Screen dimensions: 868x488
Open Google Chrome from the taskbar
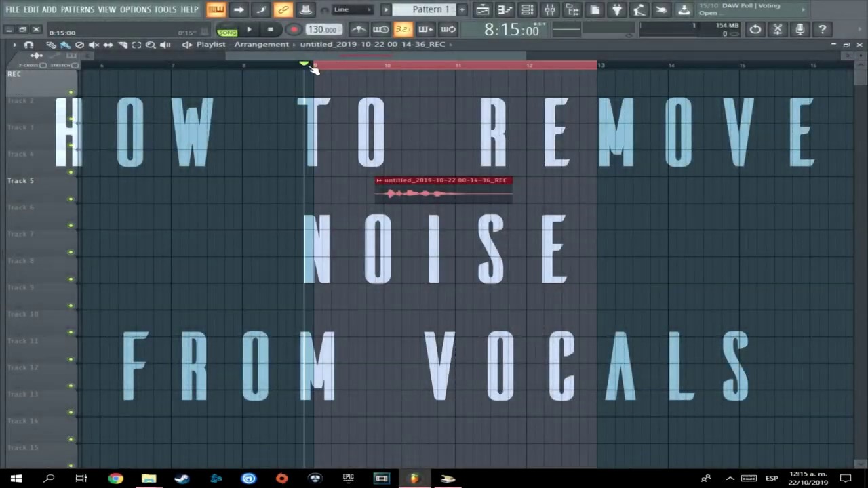point(116,479)
